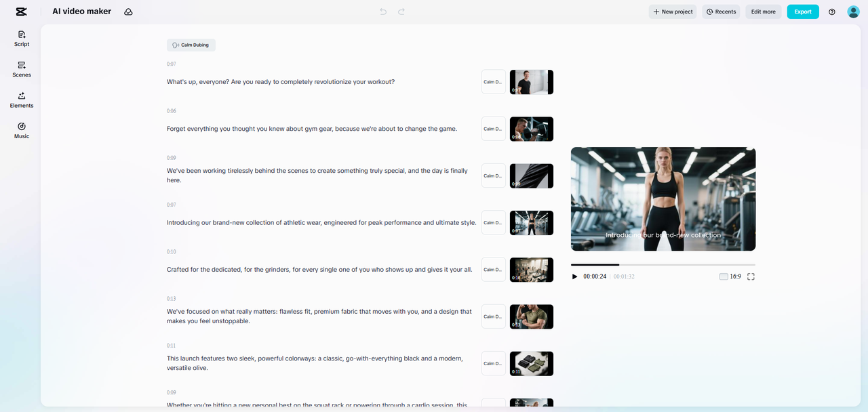Click the Redo arrow icon

coord(401,12)
